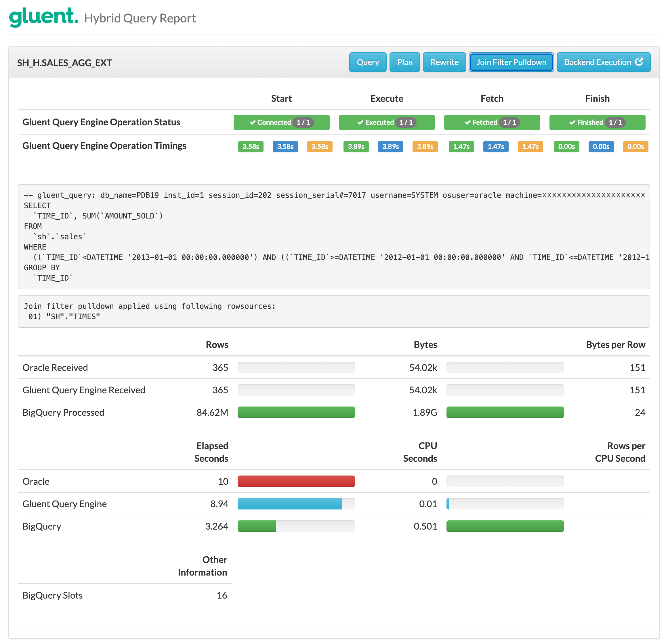
Task: Click the orange 1.47s Fetch timing badge
Action: pyautogui.click(x=530, y=146)
